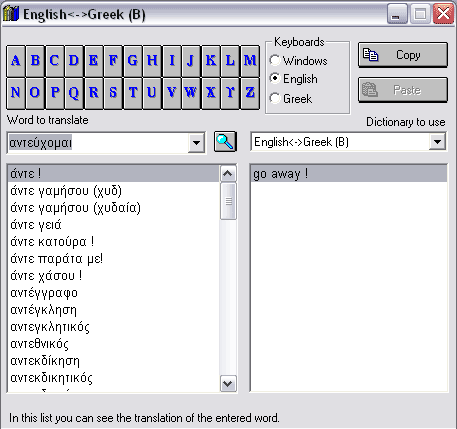
Task: Select the English keyboard radio button
Action: pos(275,79)
